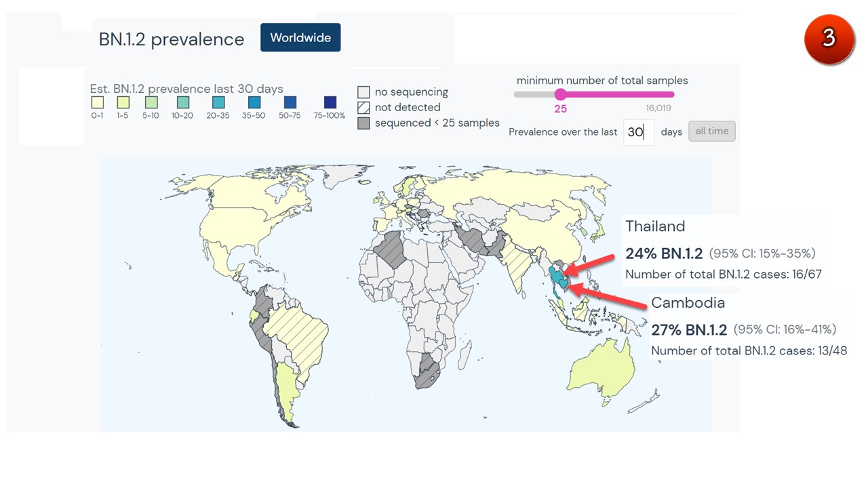This screenshot has width=868, height=488.
Task: Click the dark gray Algeria region on map
Action: [x=393, y=249]
